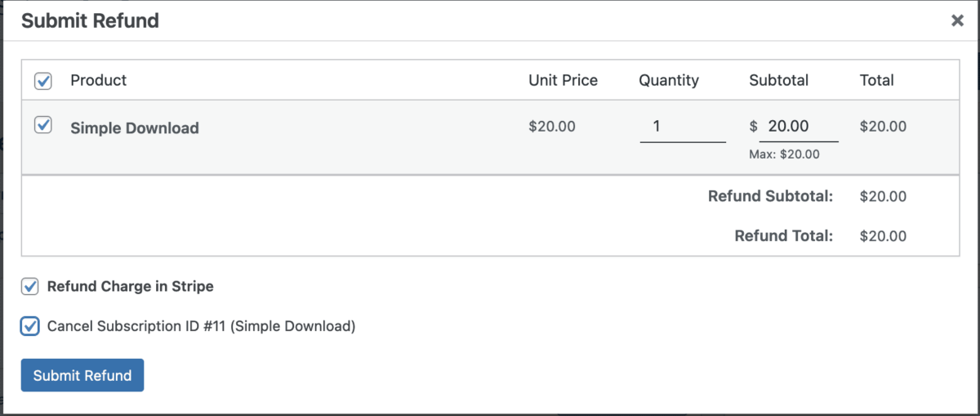Toggle the select-all products checkbox in header
Screen dimensions: 980x416
coord(43,81)
